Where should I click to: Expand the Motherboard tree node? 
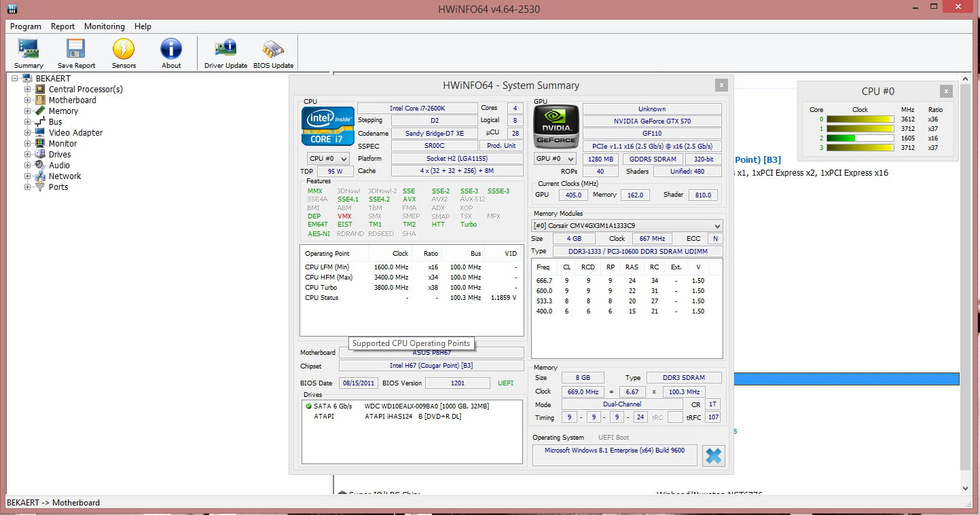pyautogui.click(x=28, y=100)
